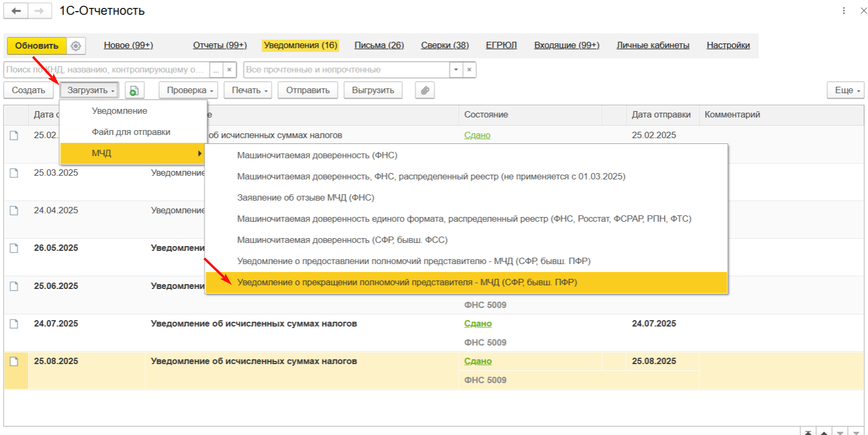Focus the search by КНД, название field

tap(107, 70)
